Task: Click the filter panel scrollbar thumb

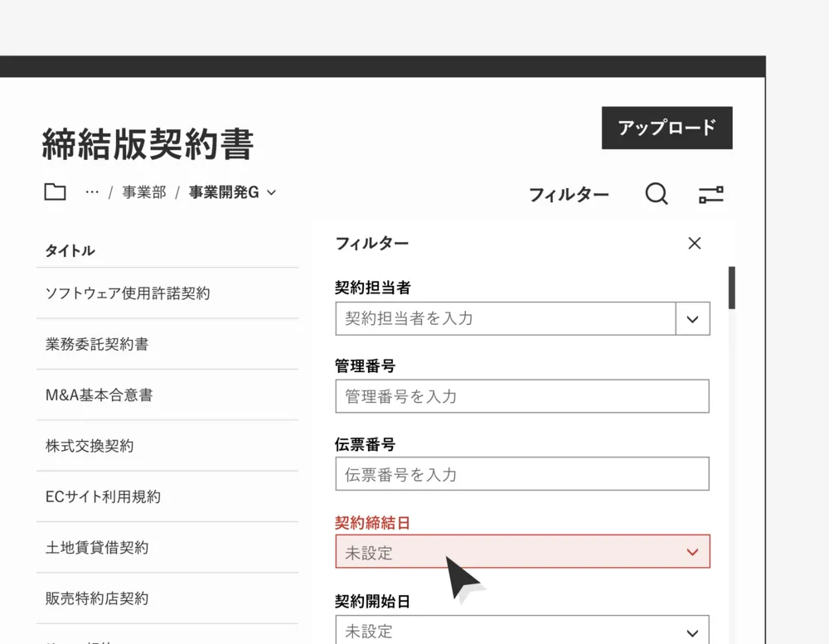Action: 731,288
